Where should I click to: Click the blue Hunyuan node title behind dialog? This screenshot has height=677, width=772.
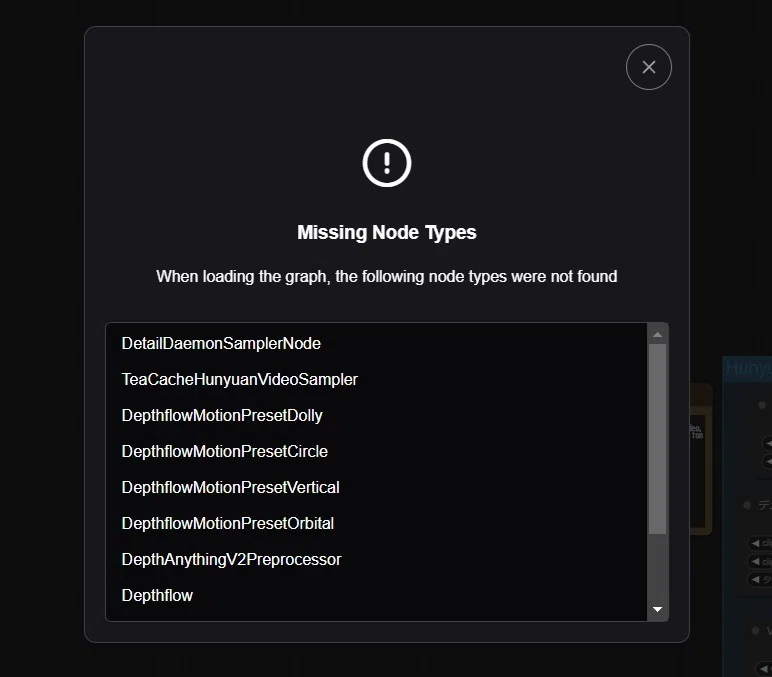(x=747, y=368)
